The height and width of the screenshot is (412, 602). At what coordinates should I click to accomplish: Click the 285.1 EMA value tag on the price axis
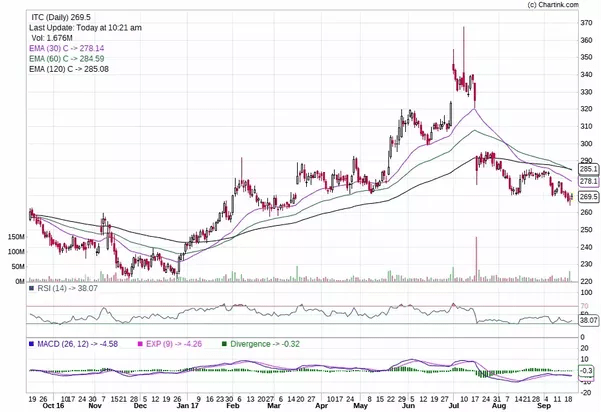point(588,169)
